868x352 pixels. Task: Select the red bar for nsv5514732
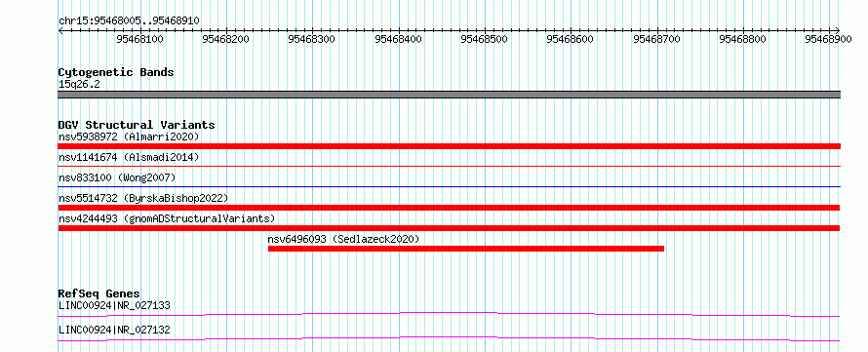[449, 208]
